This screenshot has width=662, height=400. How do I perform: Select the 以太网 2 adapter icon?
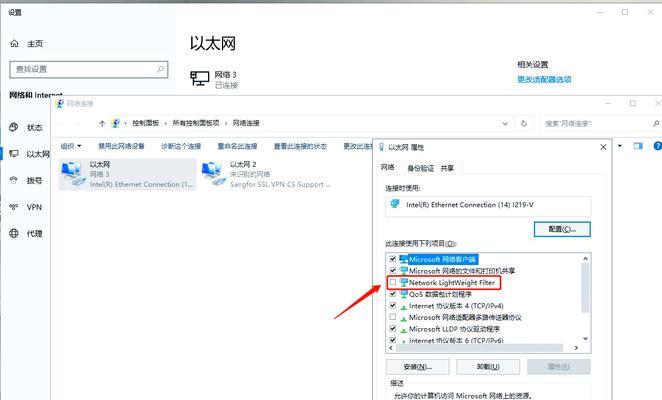click(213, 174)
